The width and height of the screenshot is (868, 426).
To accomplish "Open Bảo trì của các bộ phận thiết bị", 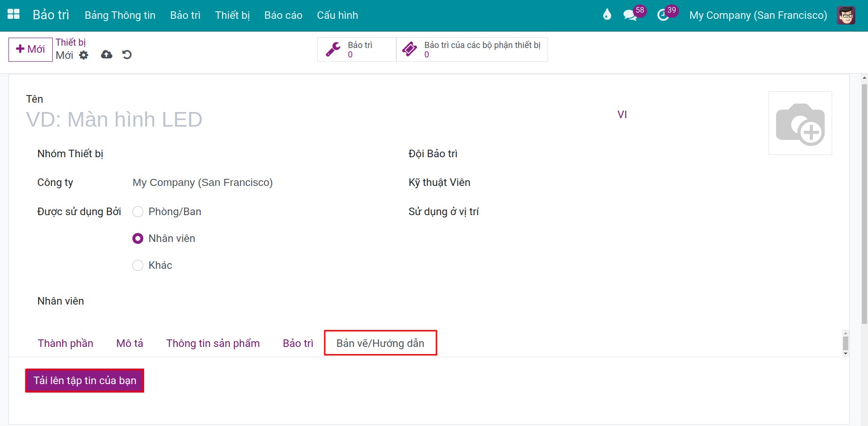I will pos(472,49).
